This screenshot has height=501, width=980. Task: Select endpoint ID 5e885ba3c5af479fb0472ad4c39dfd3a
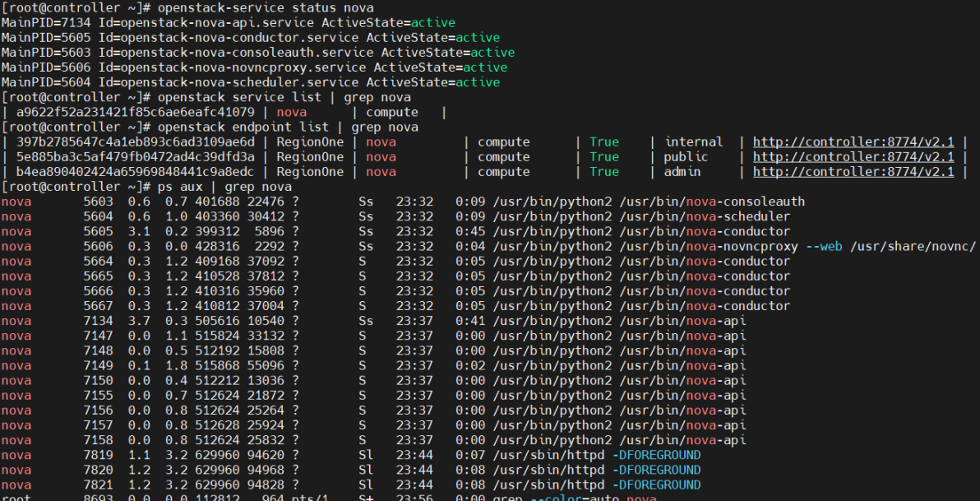[x=136, y=157]
